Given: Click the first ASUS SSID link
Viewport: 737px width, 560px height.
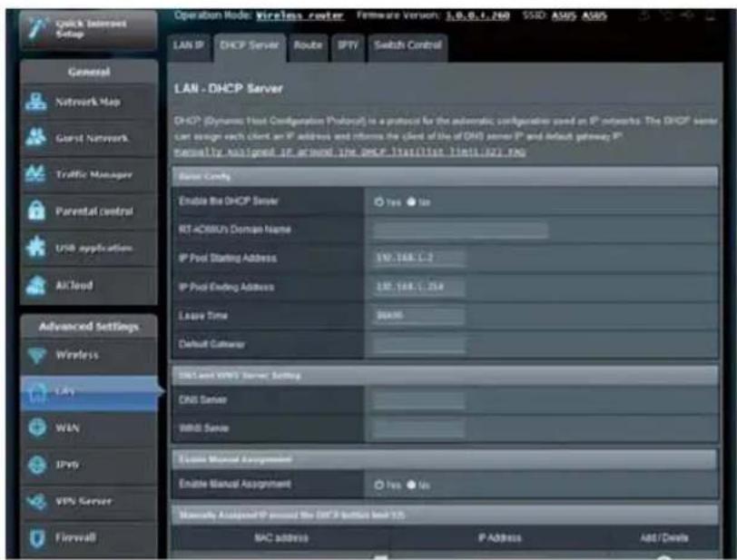Looking at the screenshot, I should 564,15.
